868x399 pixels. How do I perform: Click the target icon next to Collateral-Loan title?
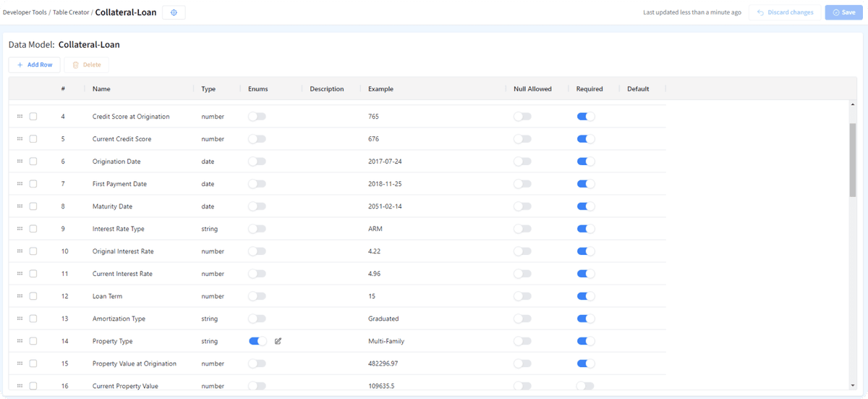coord(174,12)
